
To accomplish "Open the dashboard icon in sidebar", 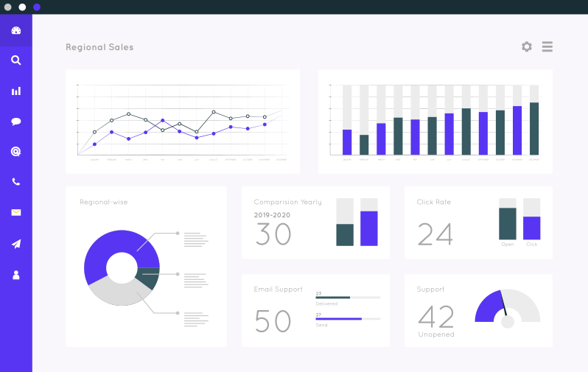I will (x=16, y=30).
